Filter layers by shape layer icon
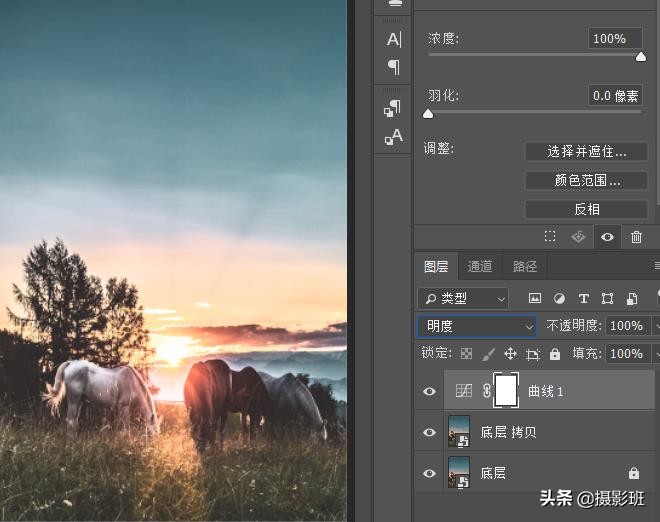The width and height of the screenshot is (660, 522). (x=607, y=298)
